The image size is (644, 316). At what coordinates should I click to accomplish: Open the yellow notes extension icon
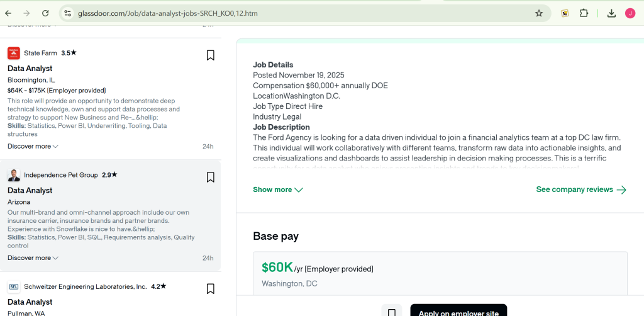(565, 13)
